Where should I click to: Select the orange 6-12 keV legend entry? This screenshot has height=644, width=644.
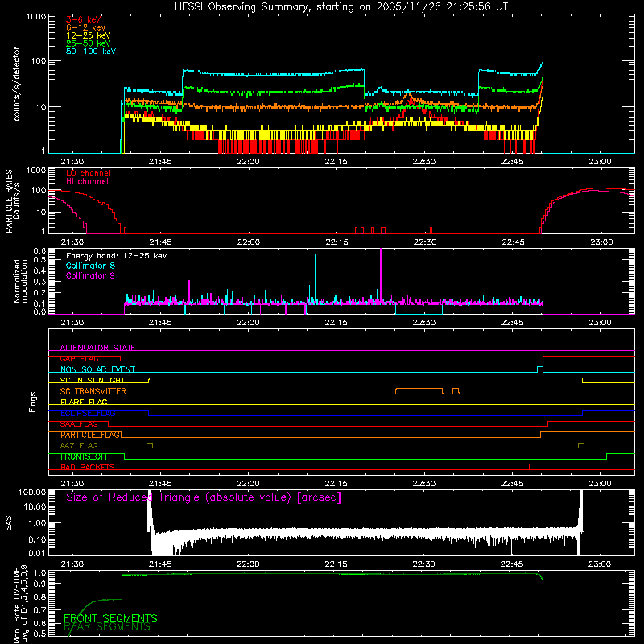[x=86, y=27]
